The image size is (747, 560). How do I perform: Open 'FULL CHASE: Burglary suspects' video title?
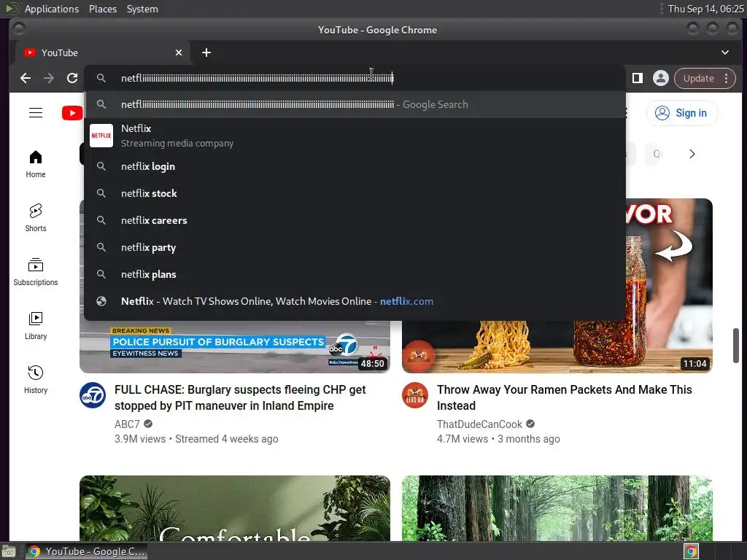click(240, 397)
